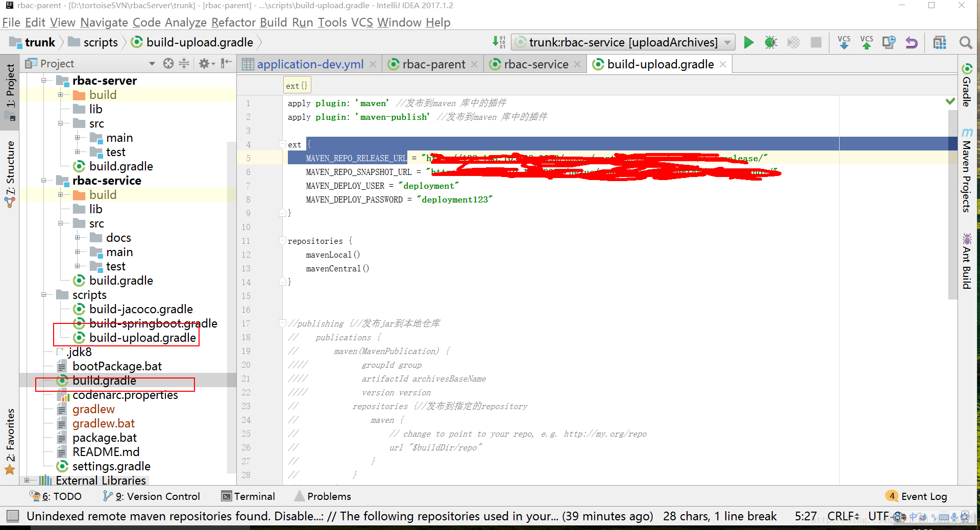Open Favorites tool window on left edge
The width and height of the screenshot is (980, 530).
(10, 442)
